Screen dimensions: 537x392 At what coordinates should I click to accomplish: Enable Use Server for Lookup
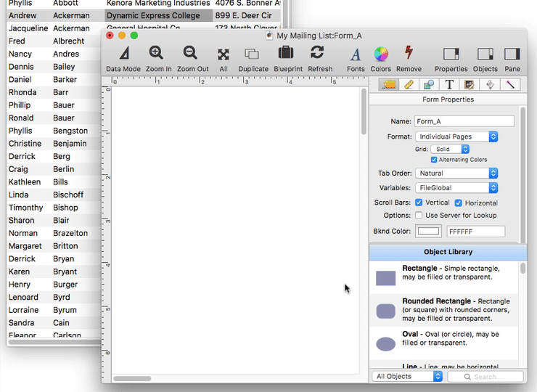click(x=419, y=215)
